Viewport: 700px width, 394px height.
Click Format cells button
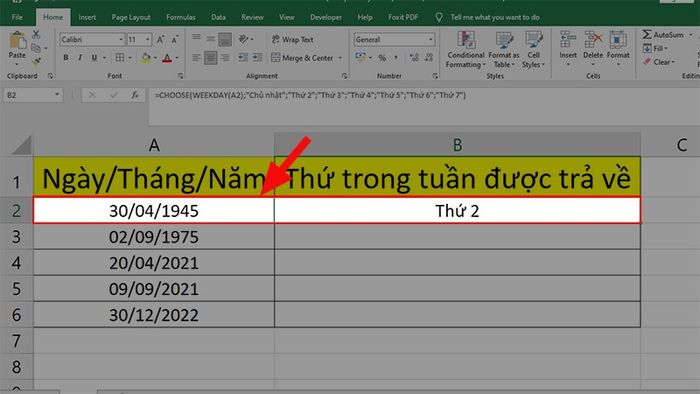point(618,49)
